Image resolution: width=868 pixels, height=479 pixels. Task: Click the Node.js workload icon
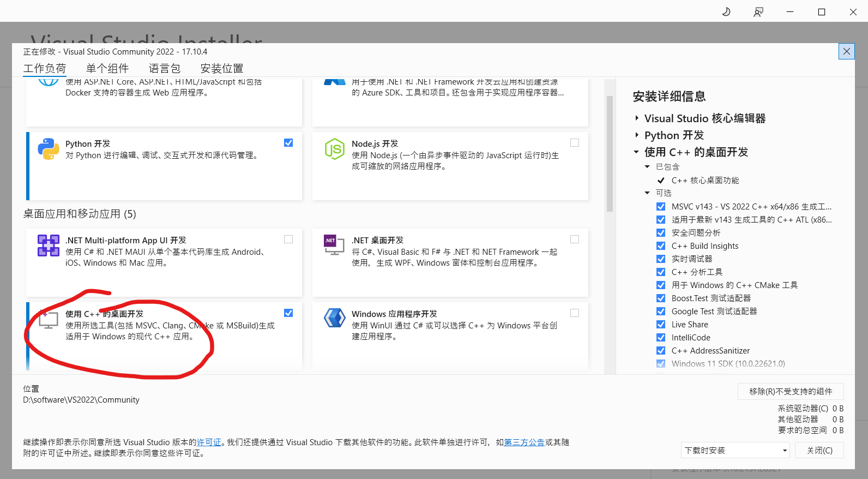[334, 149]
